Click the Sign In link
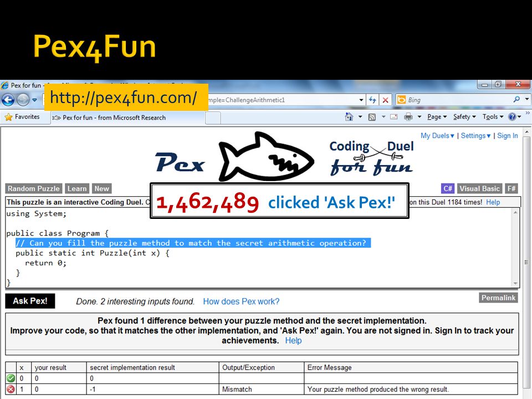The height and width of the screenshot is (399, 532). pos(508,136)
